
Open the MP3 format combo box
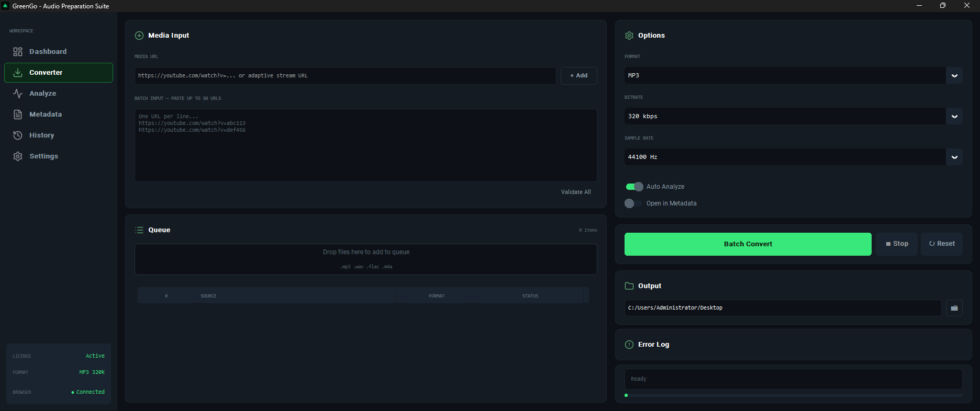click(793, 75)
